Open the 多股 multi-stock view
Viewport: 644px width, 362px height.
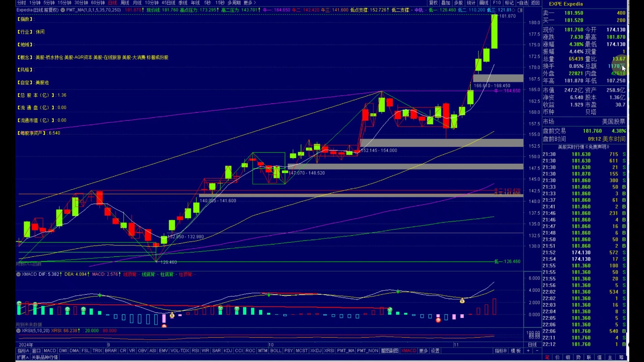coord(458,3)
